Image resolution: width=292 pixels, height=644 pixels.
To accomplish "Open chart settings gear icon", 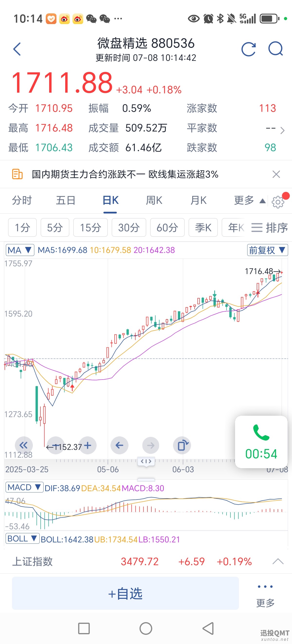I will [278, 202].
